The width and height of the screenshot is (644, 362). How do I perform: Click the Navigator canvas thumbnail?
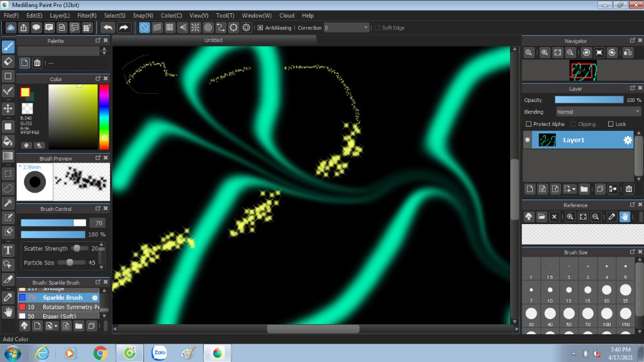tap(583, 71)
